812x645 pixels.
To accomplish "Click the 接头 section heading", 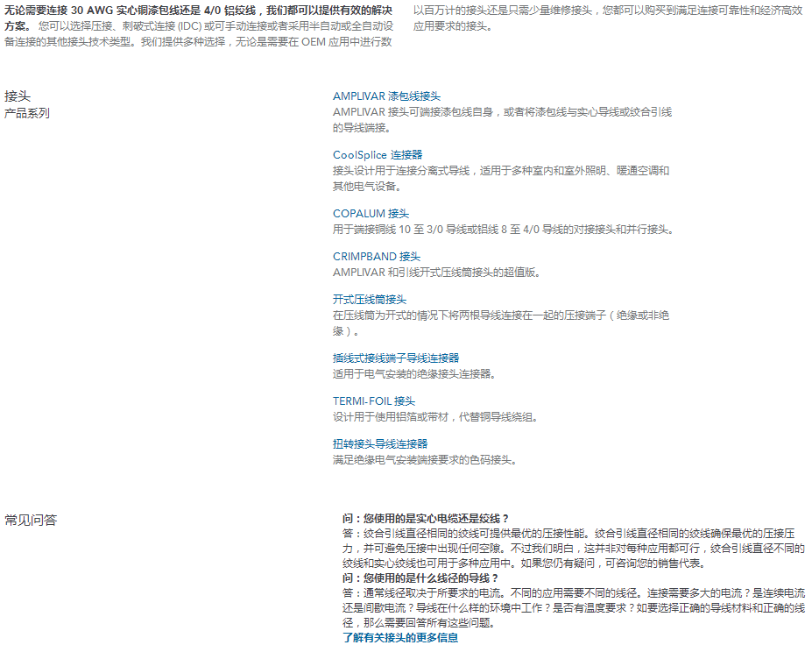I will click(x=18, y=96).
